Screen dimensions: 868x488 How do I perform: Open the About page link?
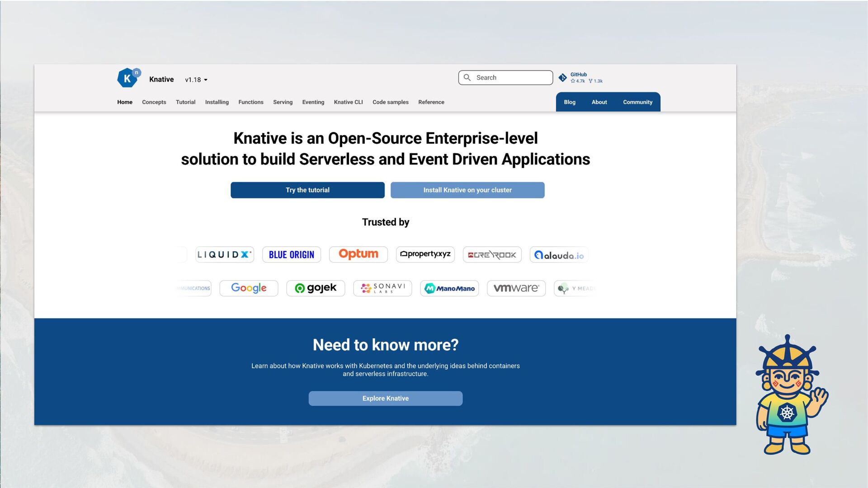click(599, 102)
